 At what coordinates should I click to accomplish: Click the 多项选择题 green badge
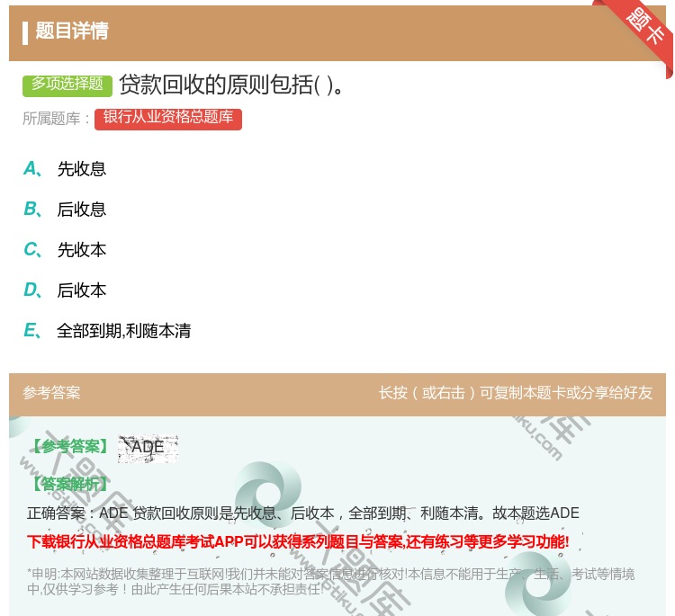(67, 85)
